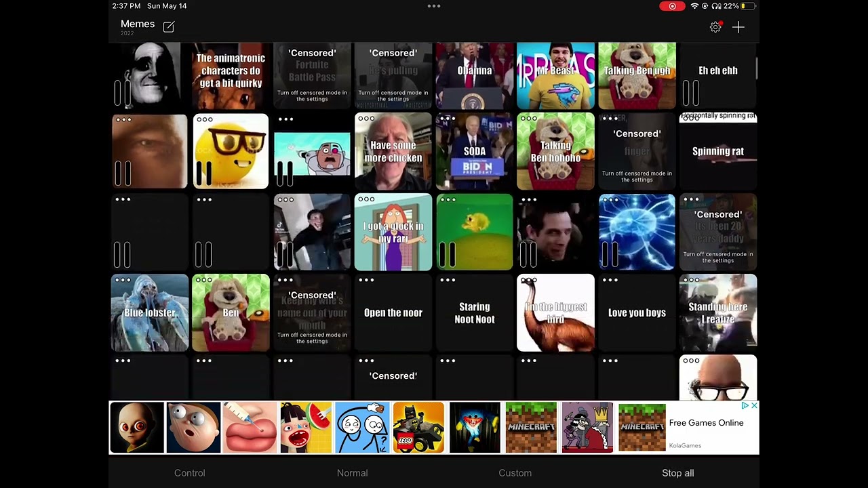Switch to Custom mode
Image resolution: width=868 pixels, height=488 pixels.
[515, 473]
